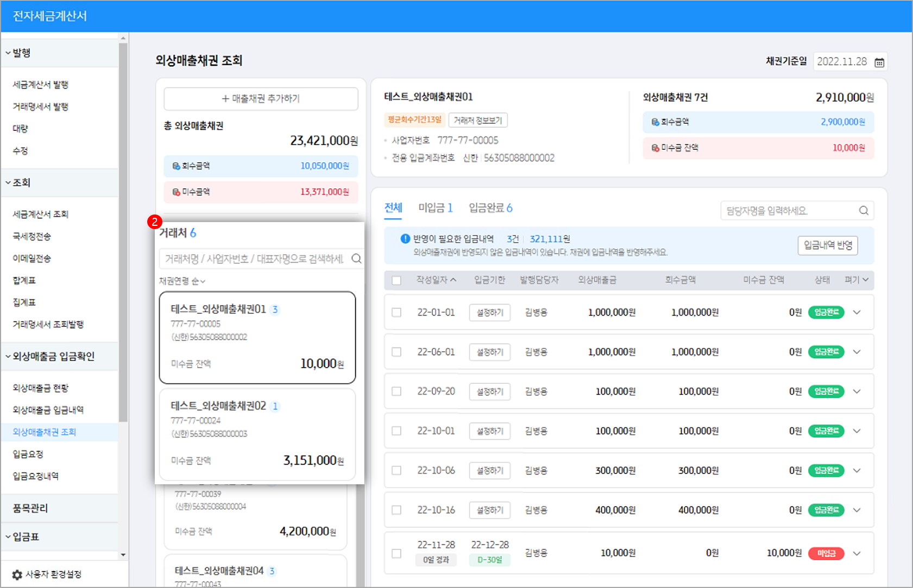Toggle the select-all checkbox in table header
Image resolution: width=913 pixels, height=588 pixels.
pos(396,281)
